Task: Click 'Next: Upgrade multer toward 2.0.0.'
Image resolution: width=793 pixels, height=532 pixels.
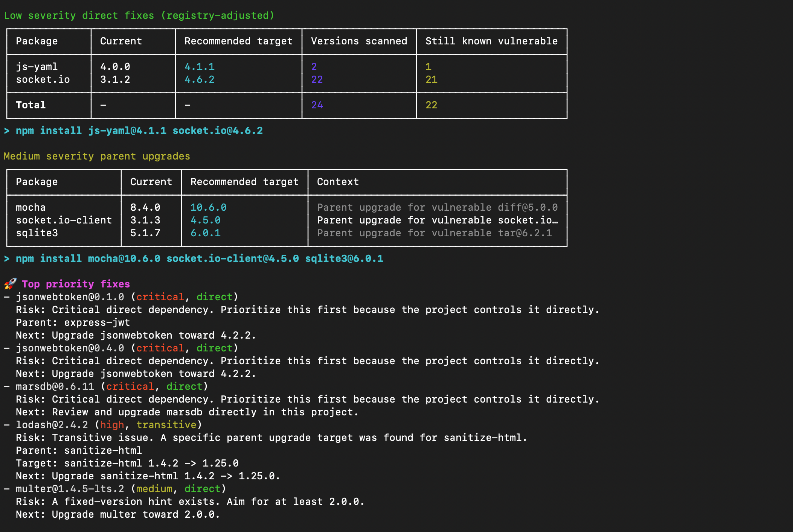Action: click(x=118, y=514)
